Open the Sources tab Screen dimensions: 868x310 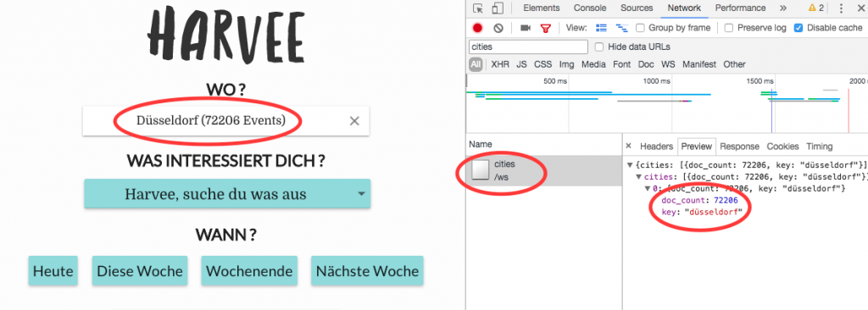637,8
